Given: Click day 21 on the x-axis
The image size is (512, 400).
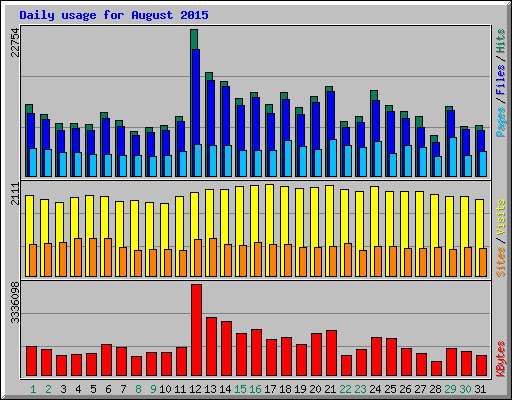Looking at the screenshot, I should tap(330, 389).
